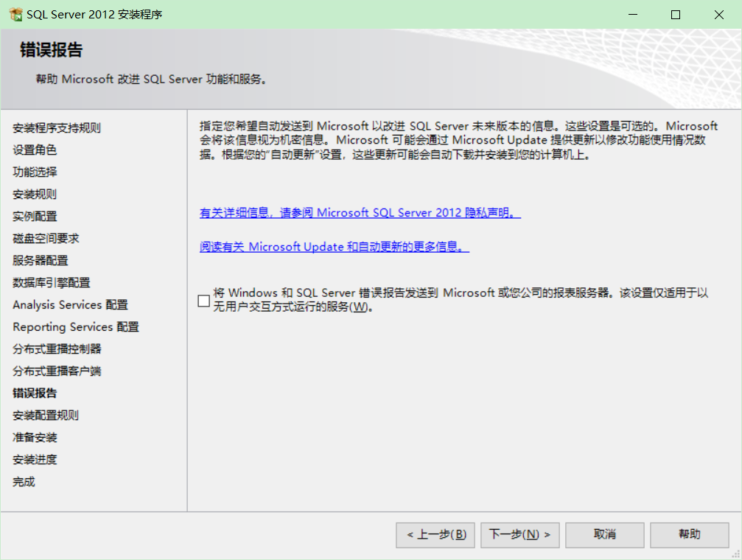Select 分布式重播客户端 step in sidebar
Viewport: 742px width, 560px height.
pos(57,371)
